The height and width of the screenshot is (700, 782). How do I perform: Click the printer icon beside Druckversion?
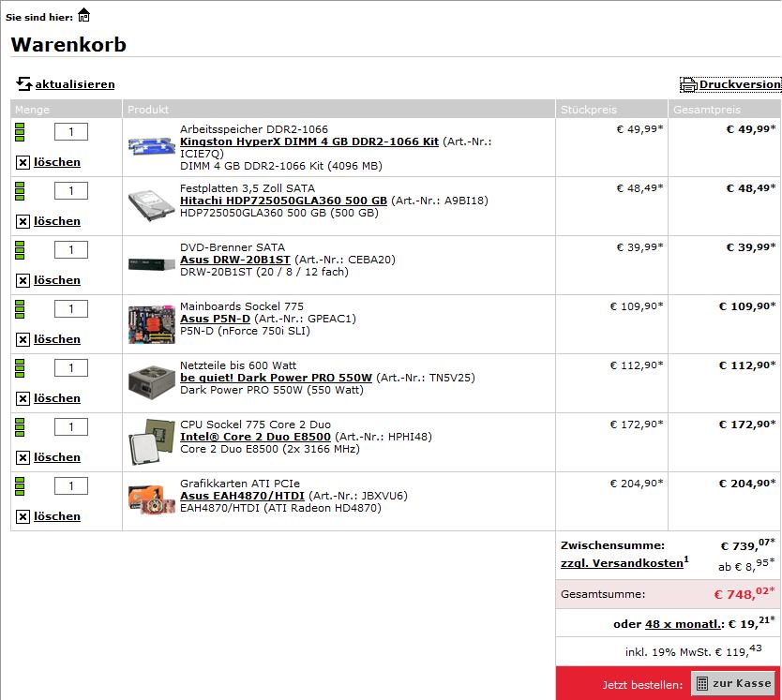pos(689,84)
